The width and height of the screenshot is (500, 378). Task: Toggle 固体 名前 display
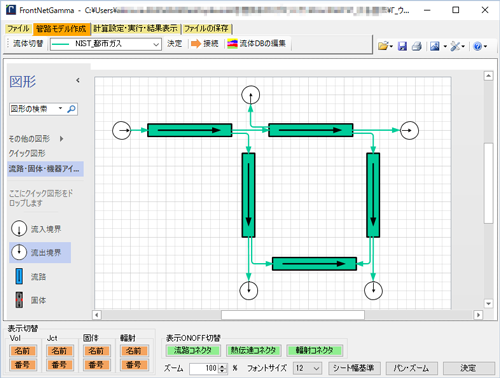click(97, 351)
